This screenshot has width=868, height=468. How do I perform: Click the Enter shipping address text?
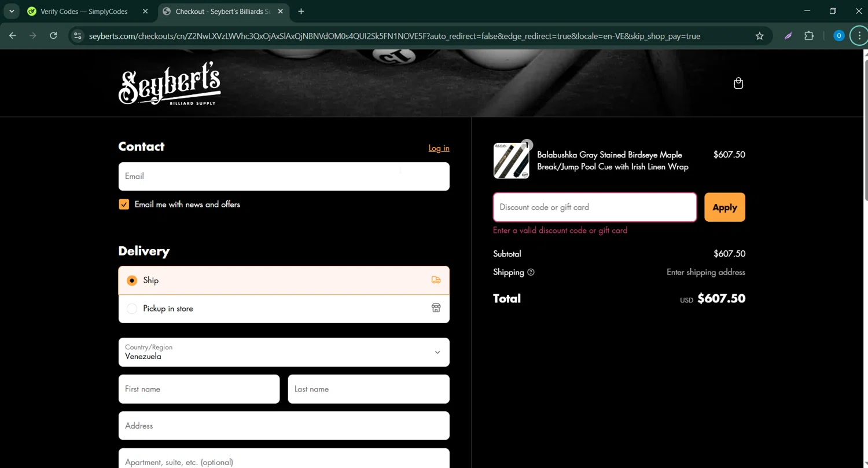point(706,272)
